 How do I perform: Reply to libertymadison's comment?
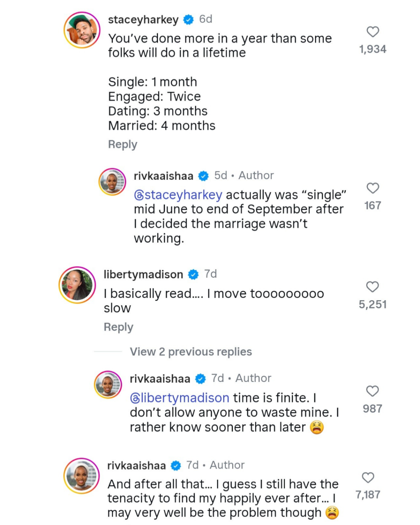118,327
